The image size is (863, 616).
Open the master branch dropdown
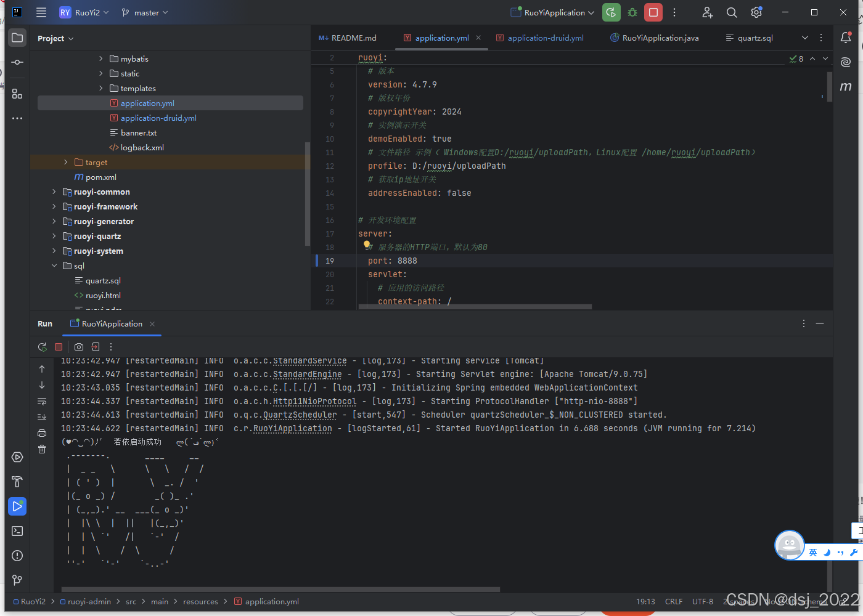point(145,12)
